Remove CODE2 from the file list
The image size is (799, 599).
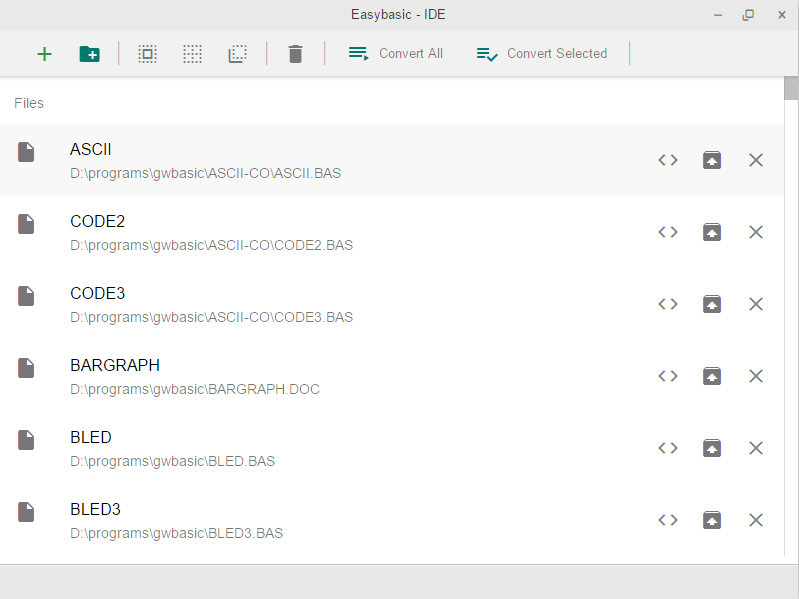click(x=756, y=232)
